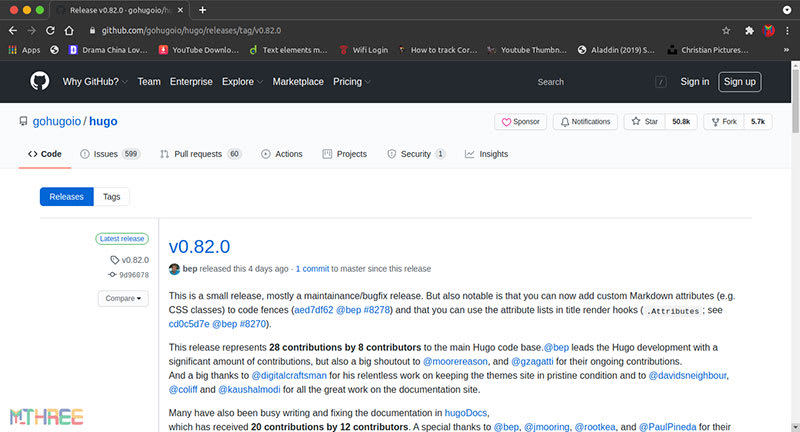The width and height of the screenshot is (800, 432).
Task: Open How to track Cor... bookmark
Action: 439,50
